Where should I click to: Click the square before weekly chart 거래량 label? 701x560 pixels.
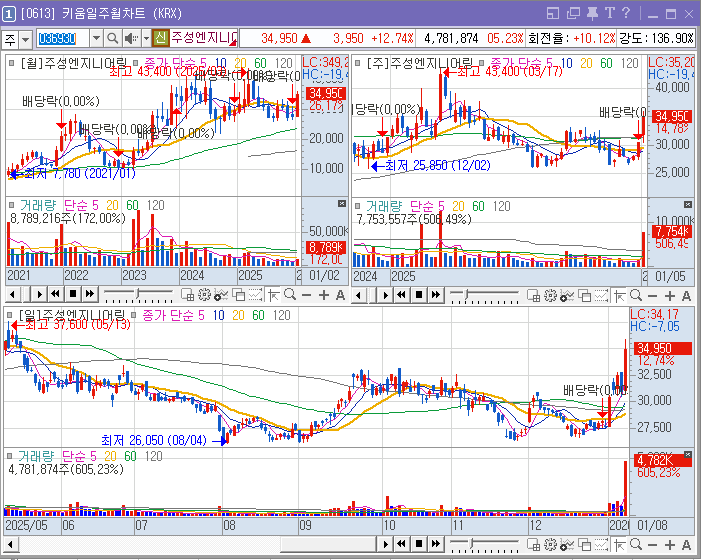click(358, 206)
